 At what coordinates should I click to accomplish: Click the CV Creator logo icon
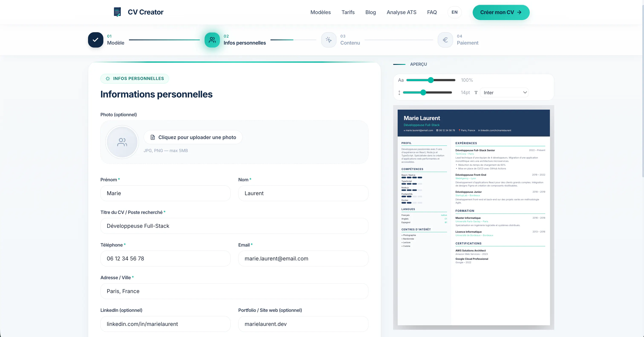coord(117,12)
